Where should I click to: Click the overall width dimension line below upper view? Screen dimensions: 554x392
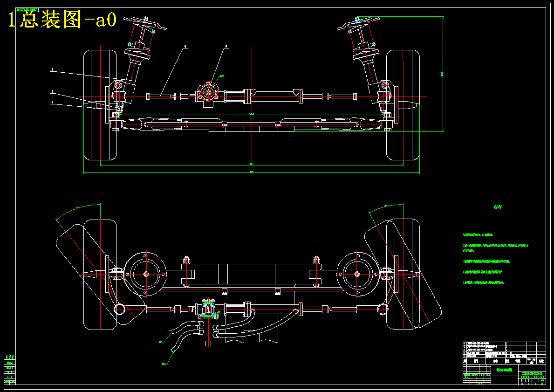(251, 173)
